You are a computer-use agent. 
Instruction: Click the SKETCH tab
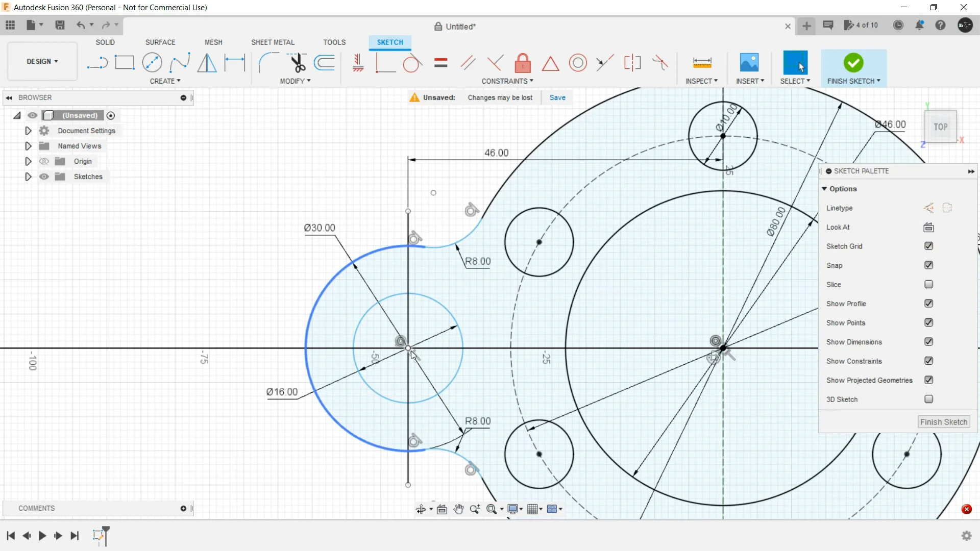point(390,42)
